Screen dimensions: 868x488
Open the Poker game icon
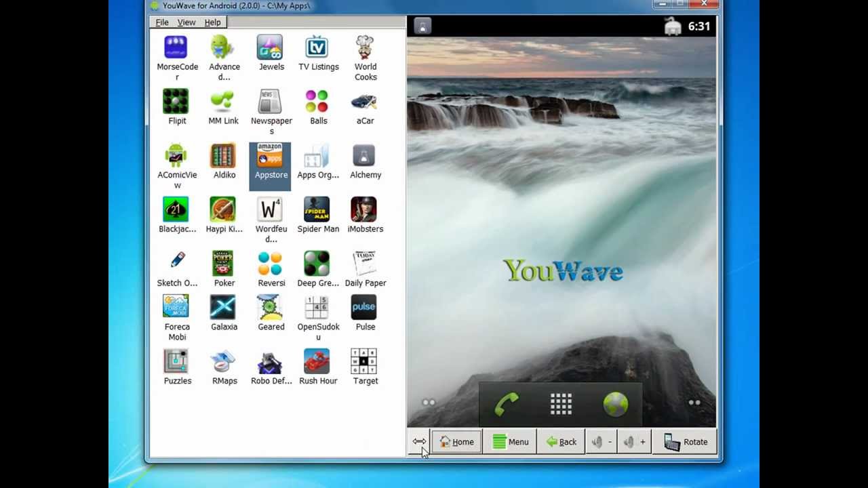click(222, 264)
